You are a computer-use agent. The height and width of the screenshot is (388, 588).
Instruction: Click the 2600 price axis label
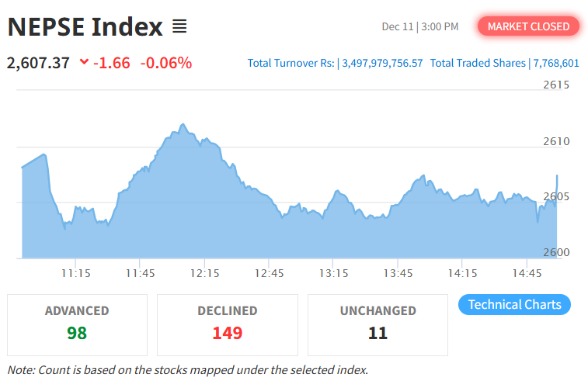coord(555,252)
